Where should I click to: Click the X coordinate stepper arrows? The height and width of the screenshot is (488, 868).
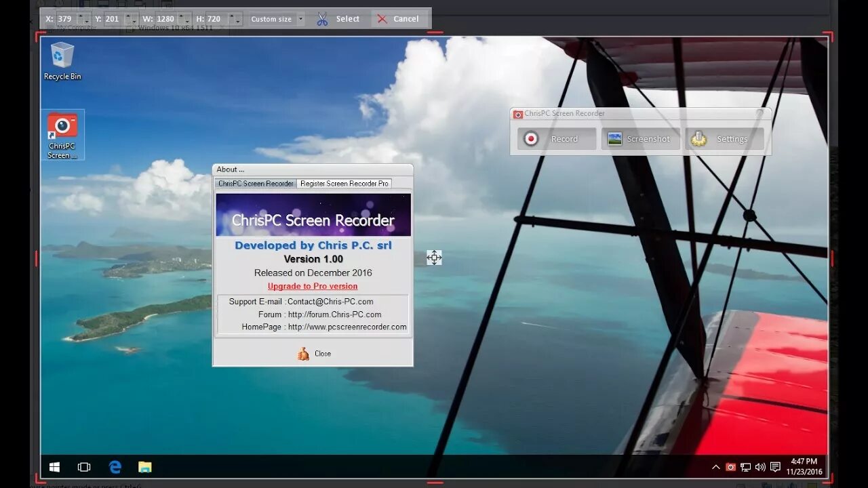click(85, 19)
